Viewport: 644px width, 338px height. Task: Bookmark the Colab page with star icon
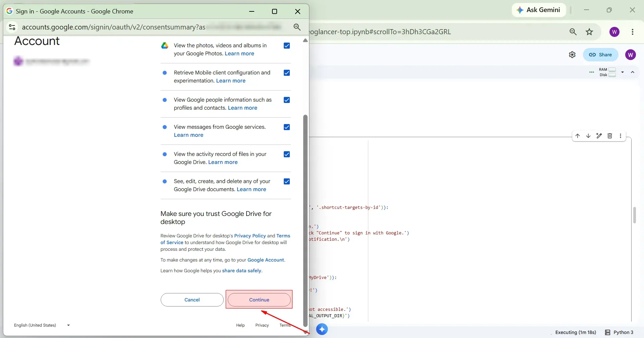[x=589, y=32]
